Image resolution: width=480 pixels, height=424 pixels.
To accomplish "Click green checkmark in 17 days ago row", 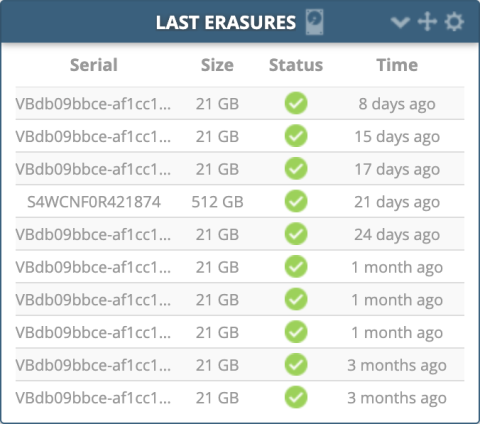I will pos(296,169).
